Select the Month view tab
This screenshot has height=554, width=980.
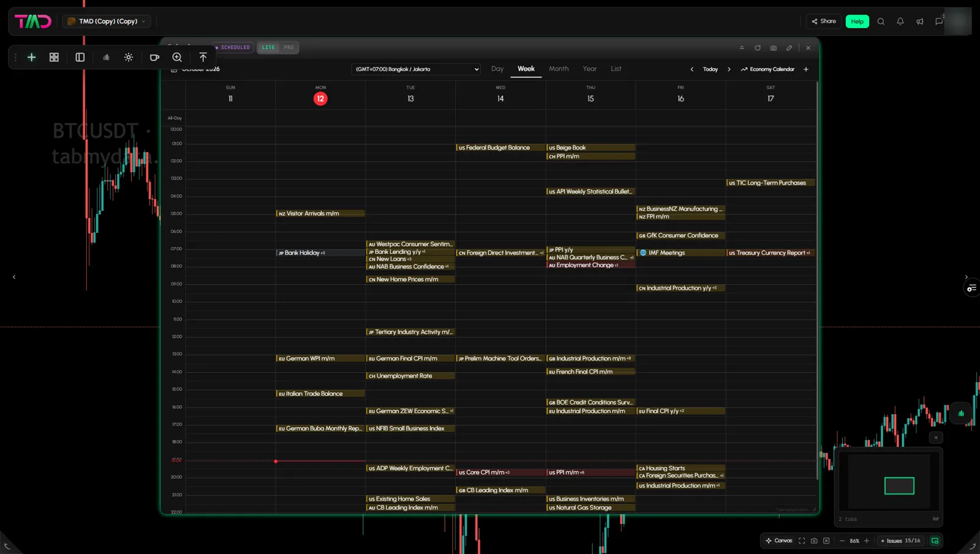(559, 69)
